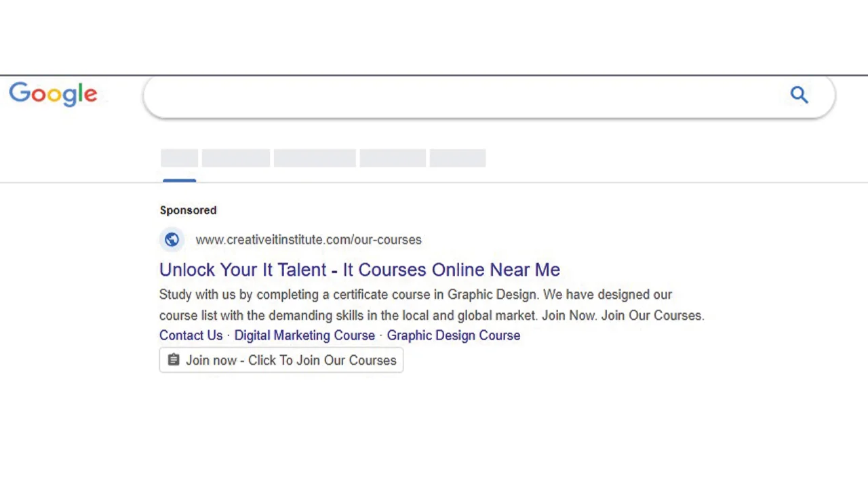Click the Sponsored label above the ad
The width and height of the screenshot is (868, 488).
[188, 210]
